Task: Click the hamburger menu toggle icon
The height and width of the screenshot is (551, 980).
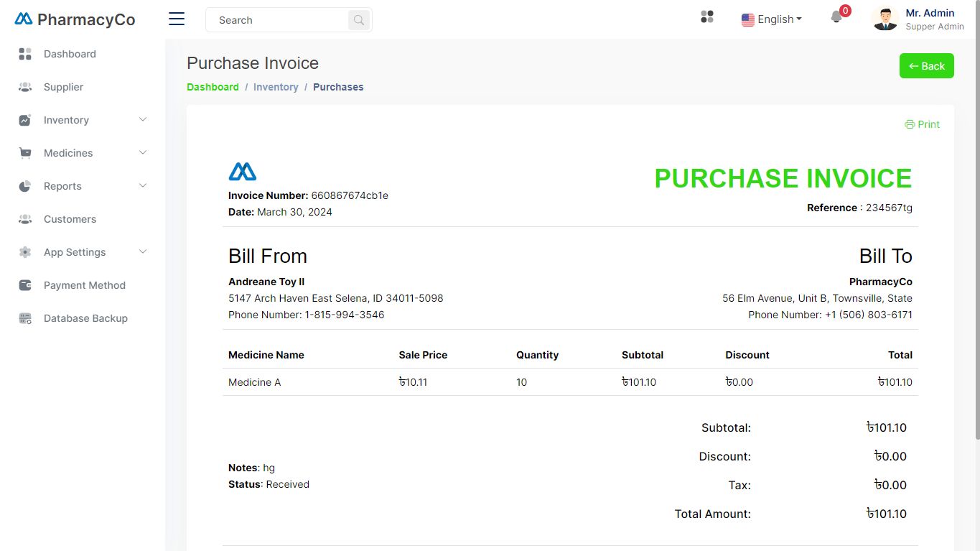Action: pyautogui.click(x=177, y=19)
